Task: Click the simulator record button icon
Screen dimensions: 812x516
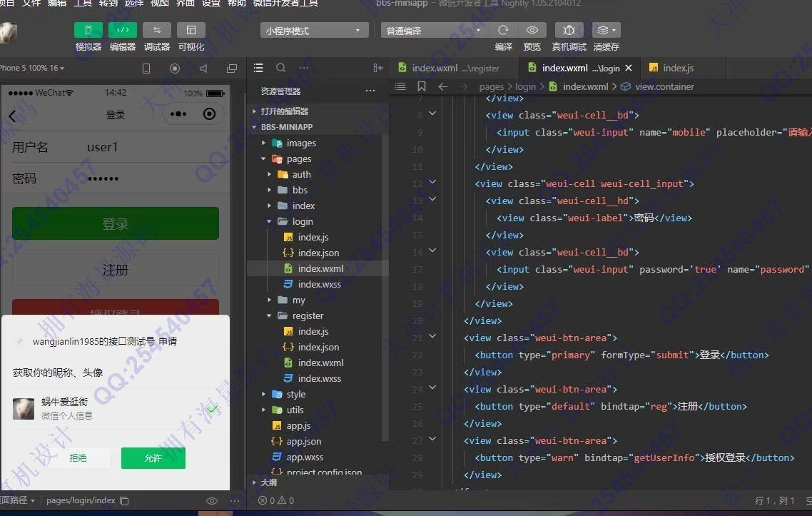Action: (175, 69)
